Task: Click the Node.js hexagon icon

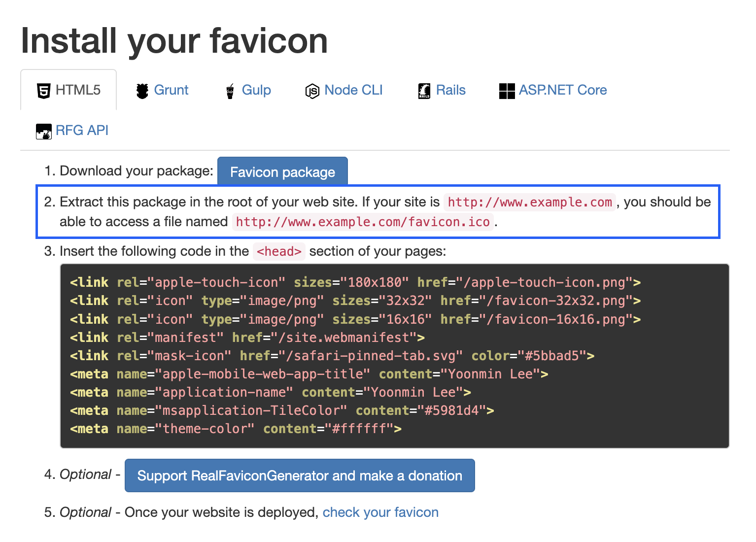Action: [312, 91]
